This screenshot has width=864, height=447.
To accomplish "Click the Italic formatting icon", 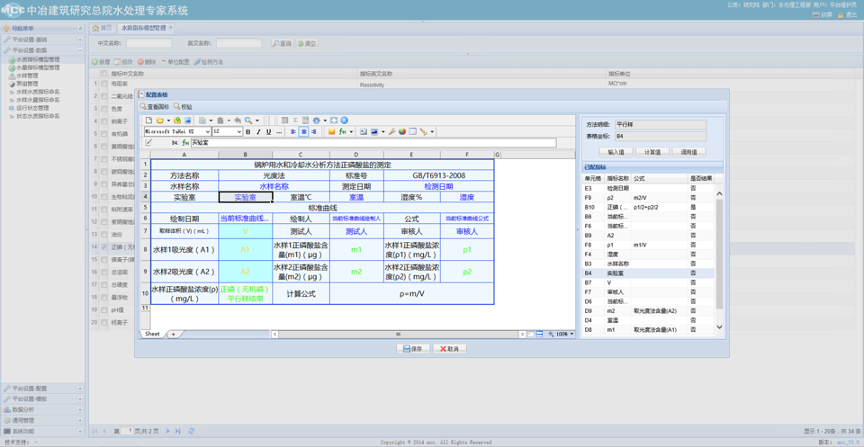I will 258,132.
